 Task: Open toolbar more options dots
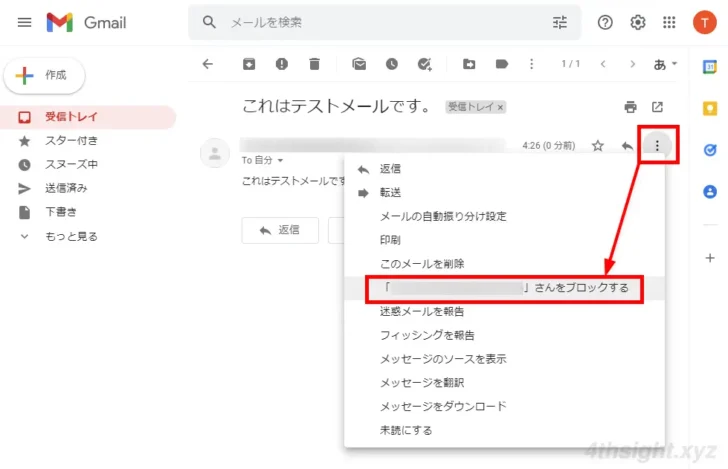(x=532, y=64)
